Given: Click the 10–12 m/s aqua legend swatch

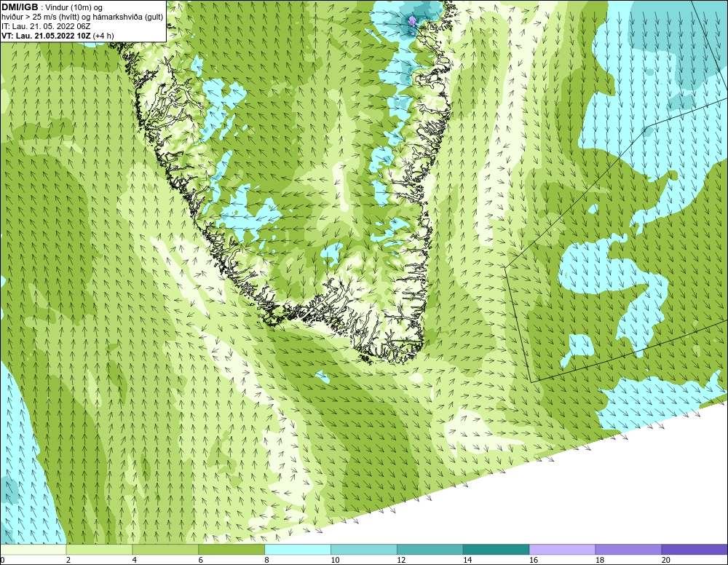Looking at the screenshot, I should click(x=364, y=550).
